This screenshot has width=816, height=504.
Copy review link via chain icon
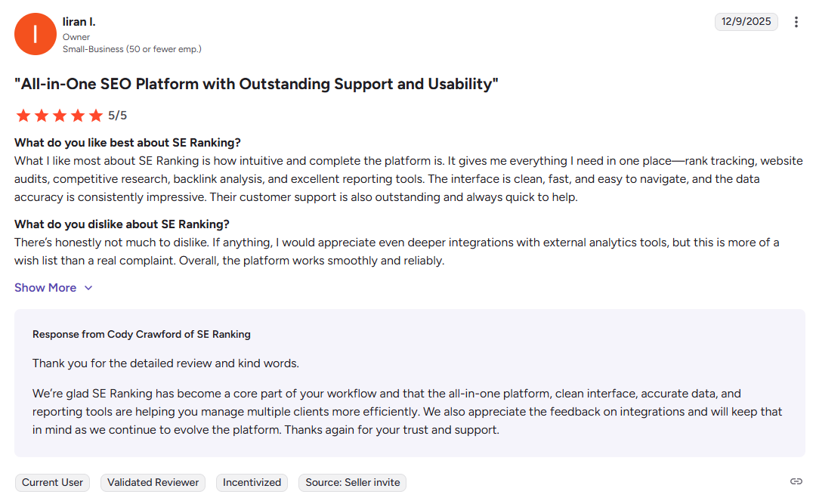pyautogui.click(x=796, y=481)
